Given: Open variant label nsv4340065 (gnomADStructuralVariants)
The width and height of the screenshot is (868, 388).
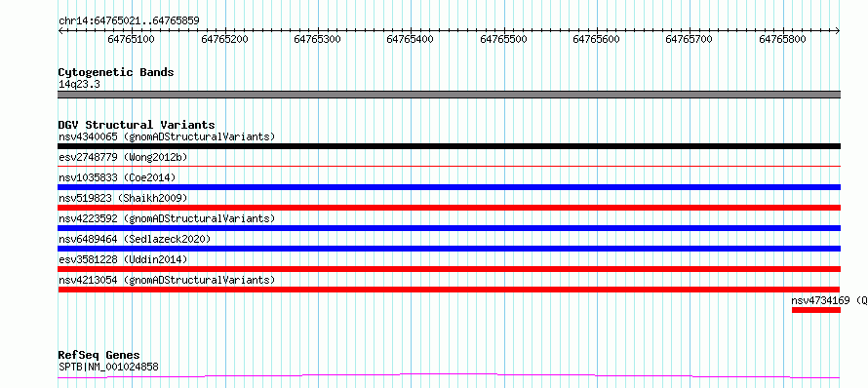Looking at the screenshot, I should tap(167, 136).
